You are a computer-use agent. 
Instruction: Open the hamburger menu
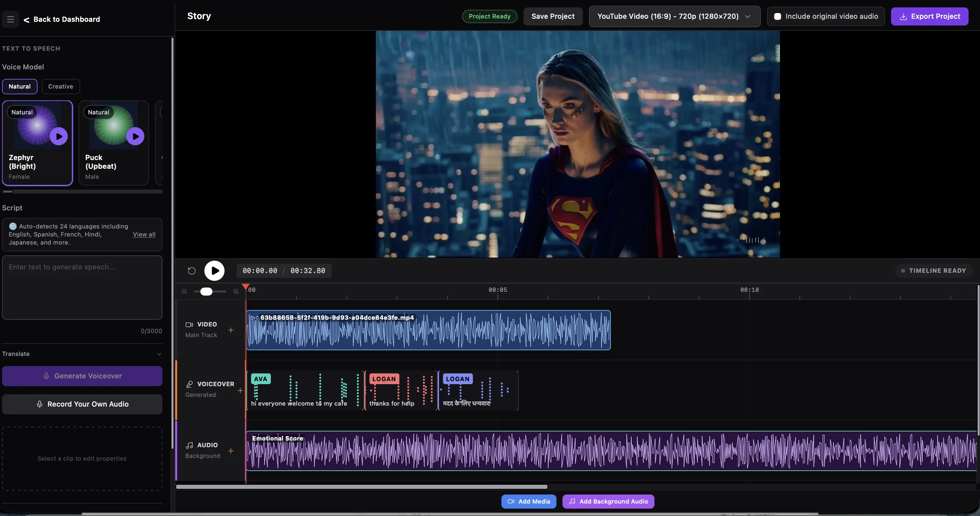10,19
